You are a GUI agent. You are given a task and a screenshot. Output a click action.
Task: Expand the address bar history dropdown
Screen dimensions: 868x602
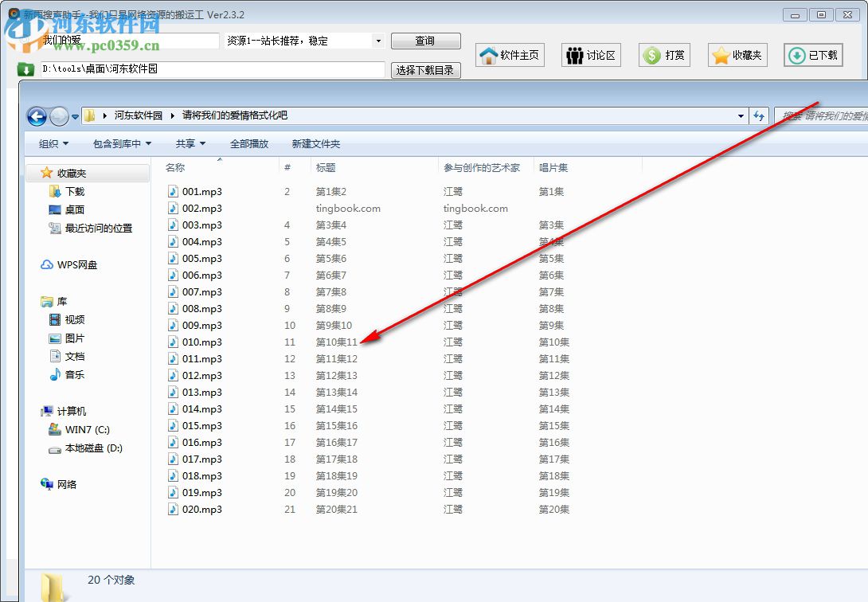[x=741, y=115]
